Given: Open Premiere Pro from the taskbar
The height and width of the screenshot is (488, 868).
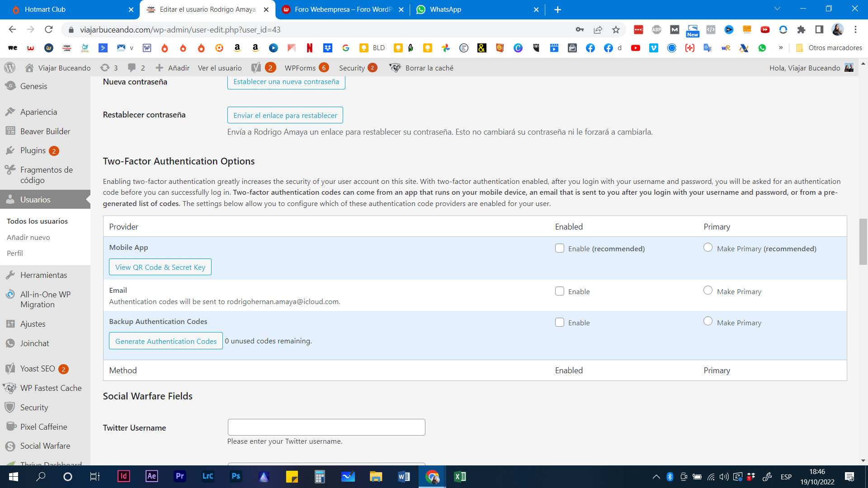Looking at the screenshot, I should tap(180, 476).
